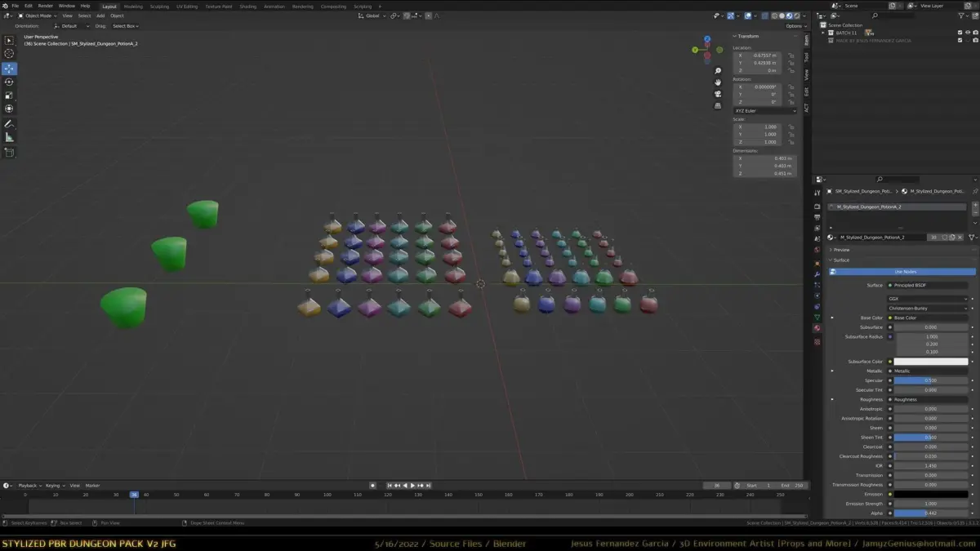Click the Keying menu in timeline
The height and width of the screenshot is (551, 980).
54,486
